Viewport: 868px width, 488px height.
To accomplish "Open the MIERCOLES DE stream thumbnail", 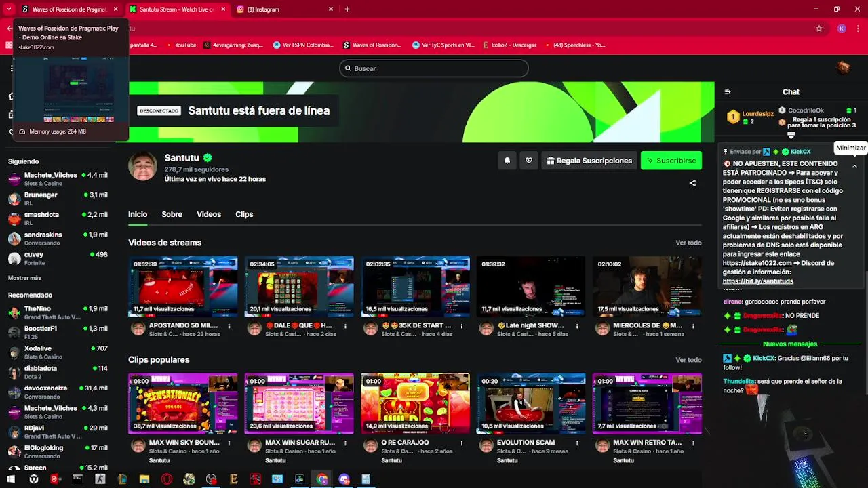I will [647, 287].
